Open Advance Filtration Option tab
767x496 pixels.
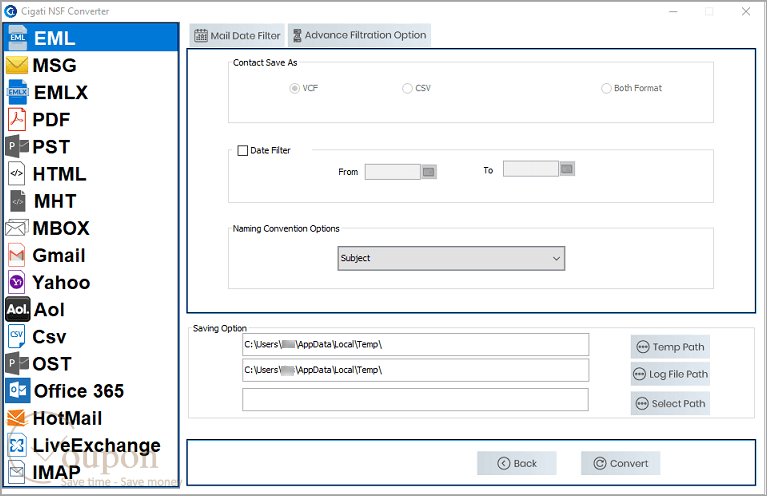(359, 35)
